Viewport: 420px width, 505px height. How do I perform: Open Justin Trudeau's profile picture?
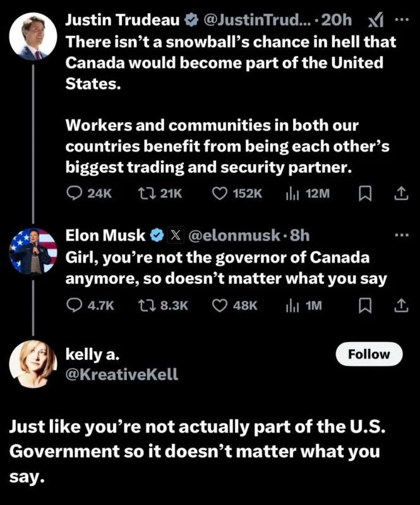click(x=33, y=37)
